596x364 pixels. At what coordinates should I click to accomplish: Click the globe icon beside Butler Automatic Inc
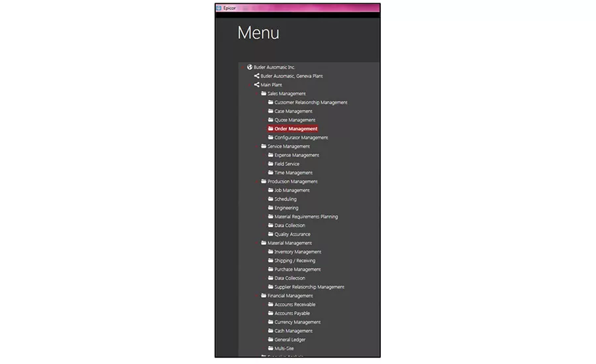[250, 68]
